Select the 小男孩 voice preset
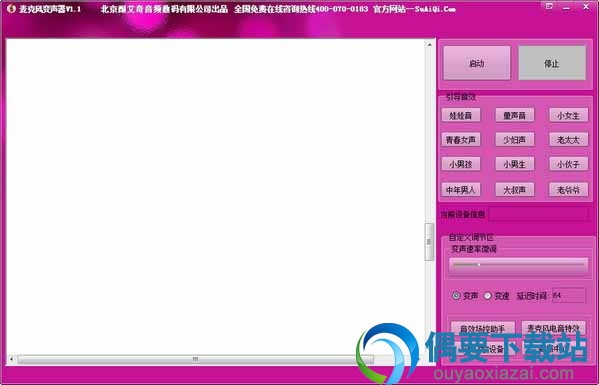 (461, 165)
